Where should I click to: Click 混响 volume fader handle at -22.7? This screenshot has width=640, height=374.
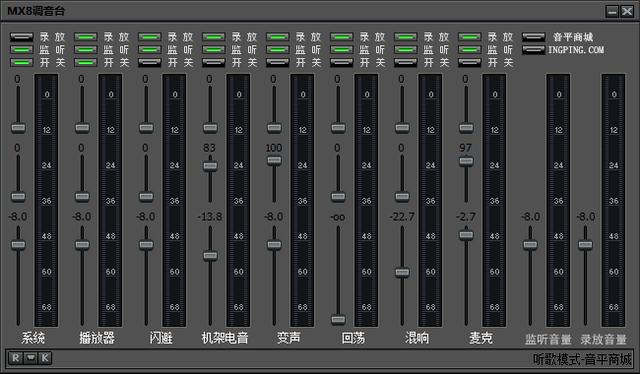point(402,272)
